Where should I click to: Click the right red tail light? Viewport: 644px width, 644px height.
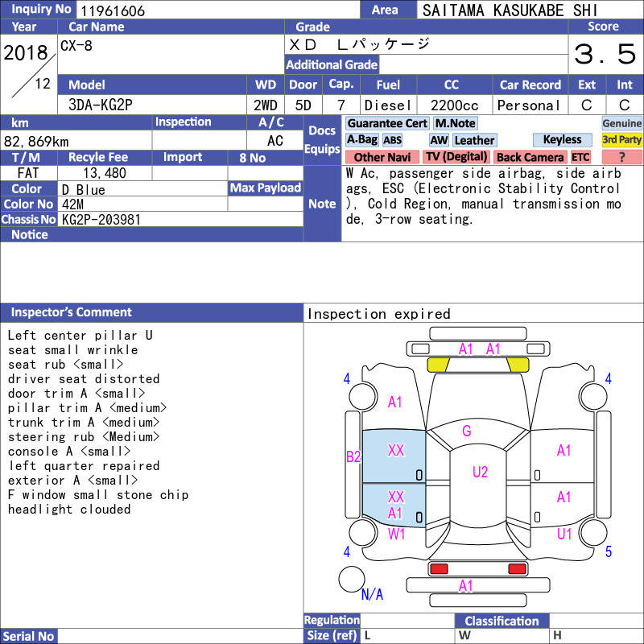[x=517, y=569]
